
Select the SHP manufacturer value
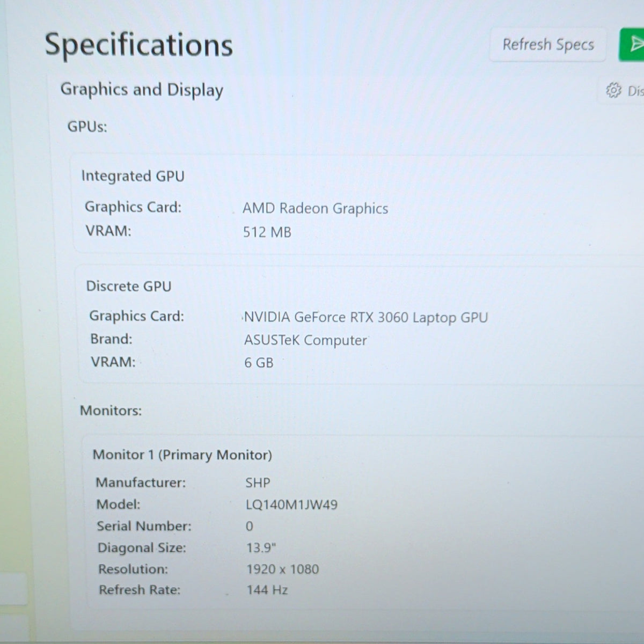[258, 483]
